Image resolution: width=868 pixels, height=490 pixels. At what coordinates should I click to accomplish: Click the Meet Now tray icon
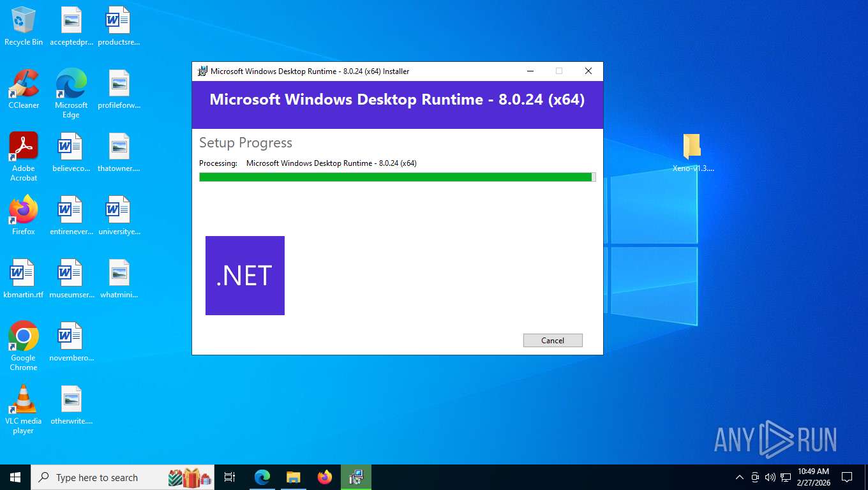click(x=755, y=477)
